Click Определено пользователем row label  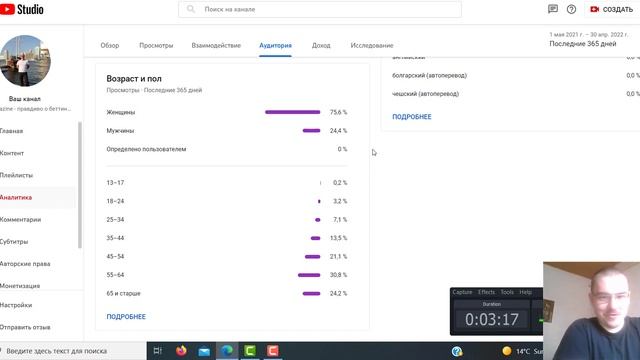pyautogui.click(x=146, y=149)
